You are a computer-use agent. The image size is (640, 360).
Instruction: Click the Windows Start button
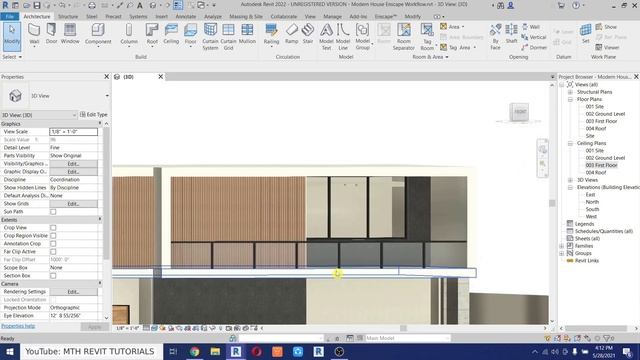(10, 352)
